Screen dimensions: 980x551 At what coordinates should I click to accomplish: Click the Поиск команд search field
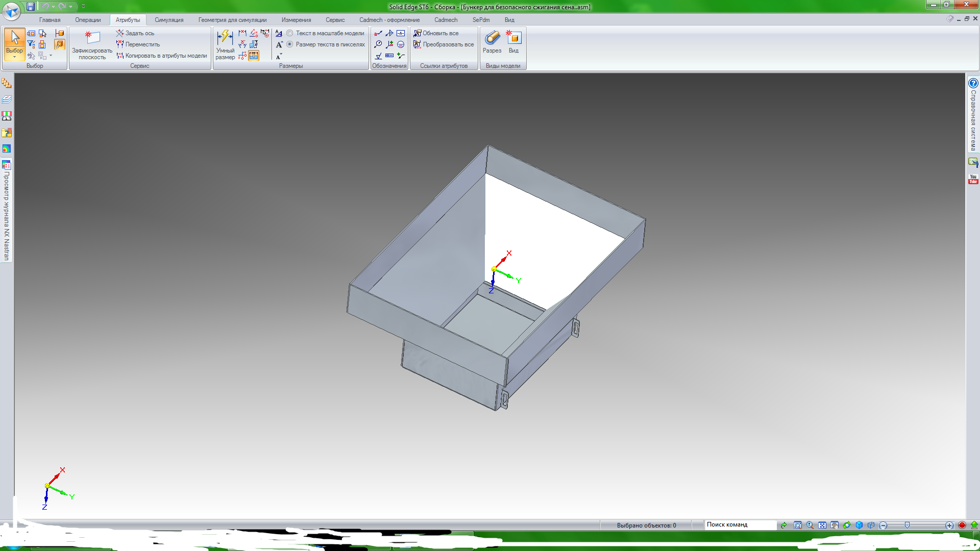pos(741,525)
